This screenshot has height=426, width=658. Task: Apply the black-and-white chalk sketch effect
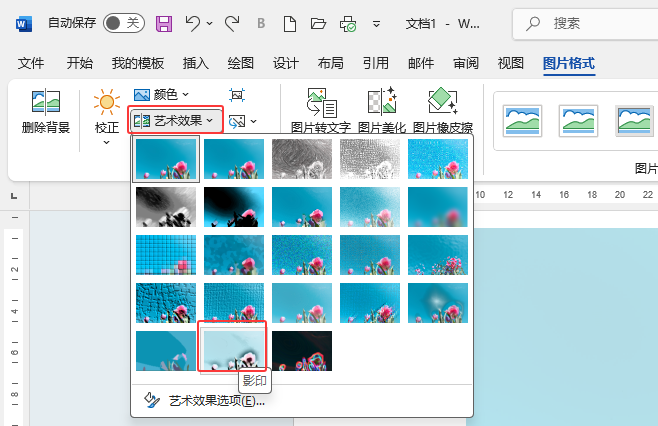[x=166, y=207]
